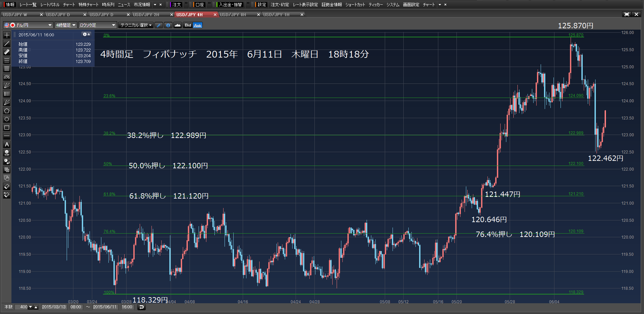Increase the 本数 bar count
Viewport: 644px width, 314px height.
36,307
